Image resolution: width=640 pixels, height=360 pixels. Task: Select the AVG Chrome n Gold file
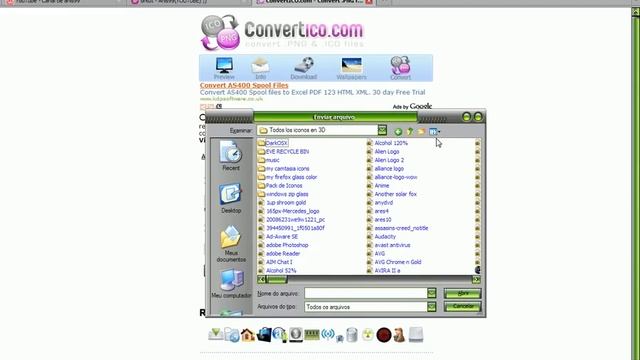coord(394,262)
